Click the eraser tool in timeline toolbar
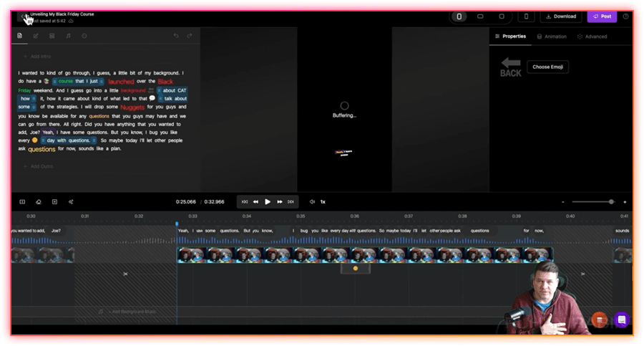This screenshot has width=644, height=346. (39, 202)
